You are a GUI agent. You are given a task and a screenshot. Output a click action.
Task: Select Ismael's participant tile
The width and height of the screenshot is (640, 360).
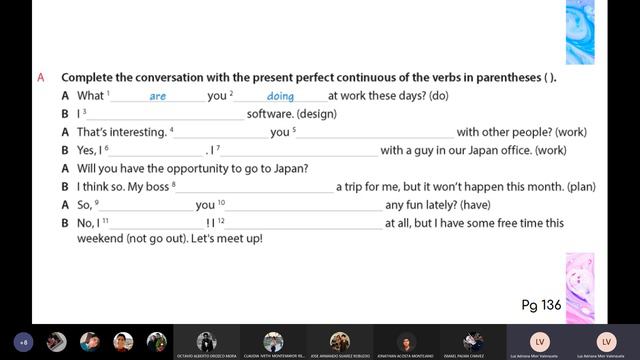[x=473, y=342]
